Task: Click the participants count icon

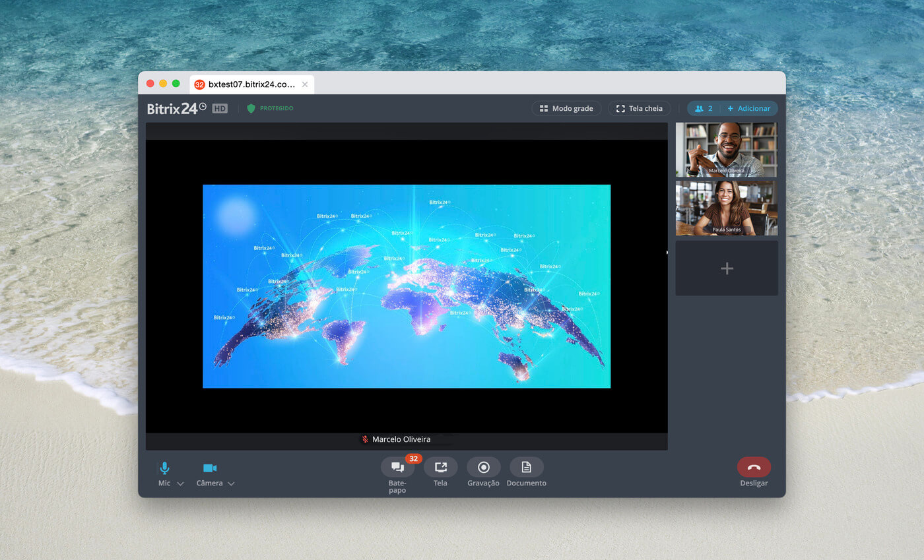Action: pos(703,108)
